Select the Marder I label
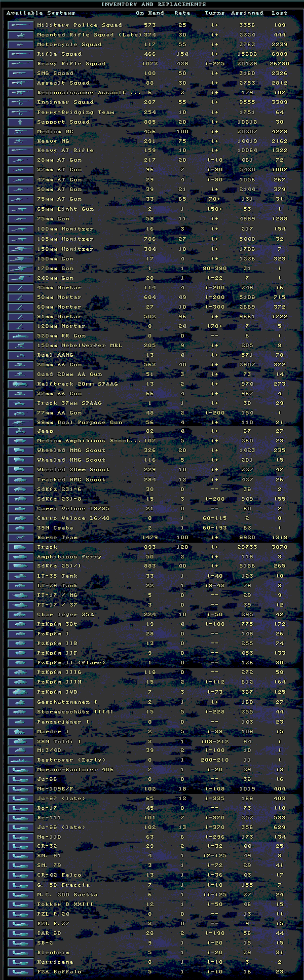The height and width of the screenshot is (980, 304). pos(53,731)
